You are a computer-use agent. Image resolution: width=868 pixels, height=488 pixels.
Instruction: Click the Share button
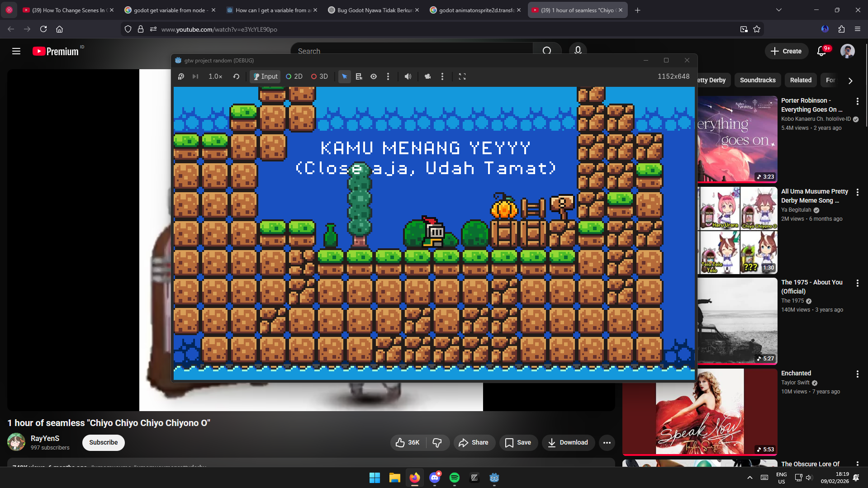pyautogui.click(x=474, y=442)
